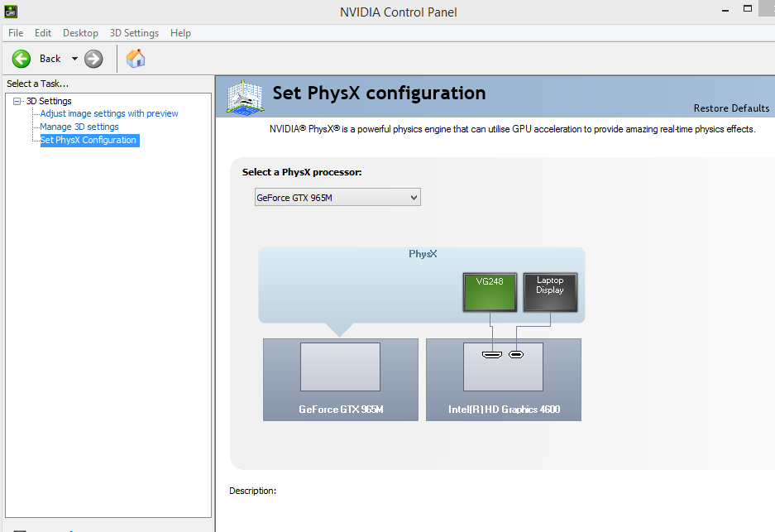Open the Help menu
The height and width of the screenshot is (532, 775).
[x=180, y=33]
